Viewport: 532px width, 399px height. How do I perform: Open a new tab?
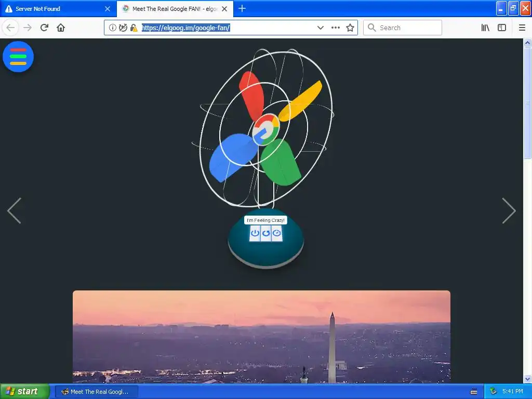point(242,9)
